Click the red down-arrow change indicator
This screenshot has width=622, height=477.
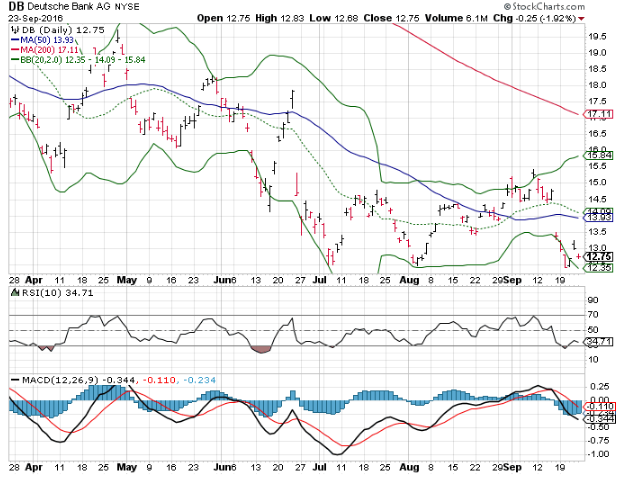(581, 19)
